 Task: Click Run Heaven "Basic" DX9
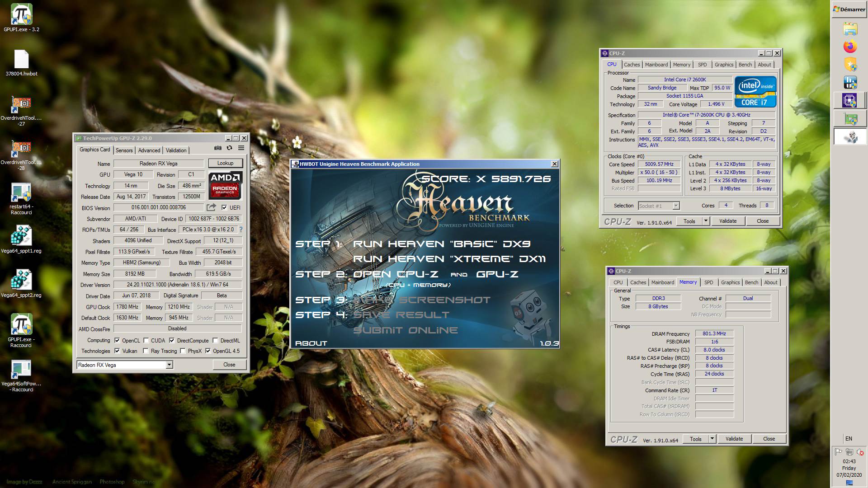pyautogui.click(x=442, y=244)
